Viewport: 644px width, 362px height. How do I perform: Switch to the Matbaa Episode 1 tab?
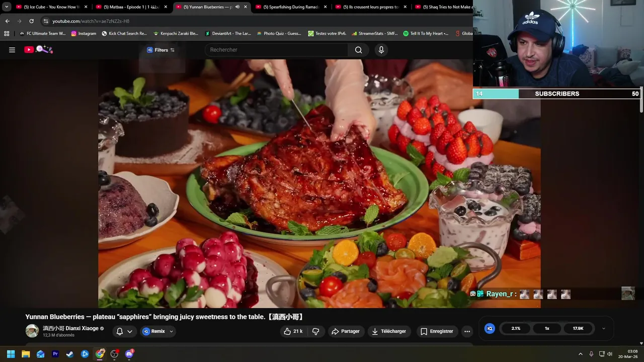(x=133, y=7)
